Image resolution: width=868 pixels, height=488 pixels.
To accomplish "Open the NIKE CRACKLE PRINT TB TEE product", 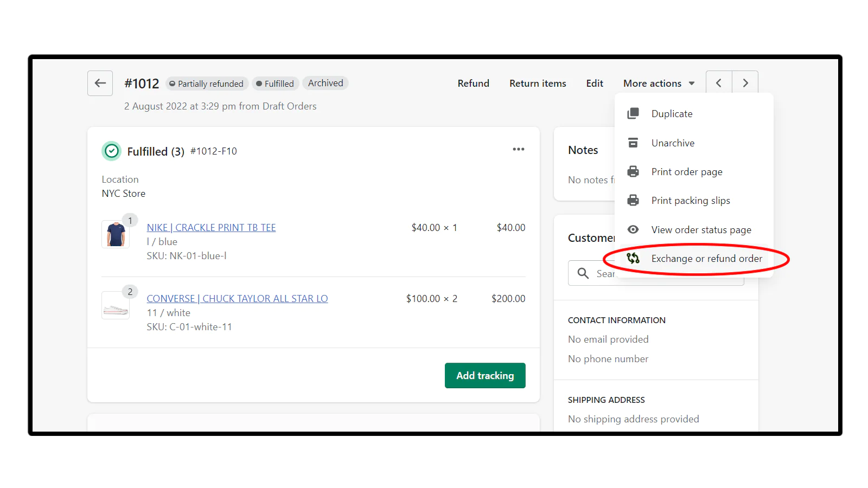I will pos(211,227).
